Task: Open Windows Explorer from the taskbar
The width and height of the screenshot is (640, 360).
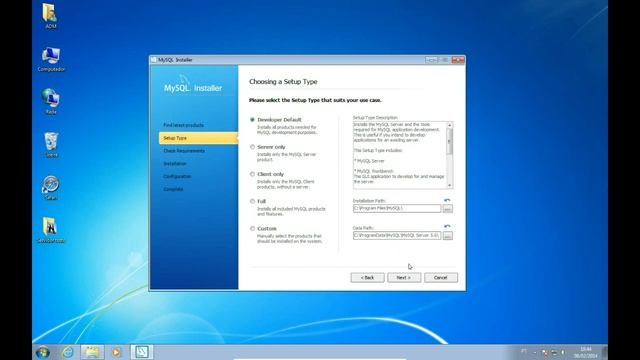Action: point(92,352)
